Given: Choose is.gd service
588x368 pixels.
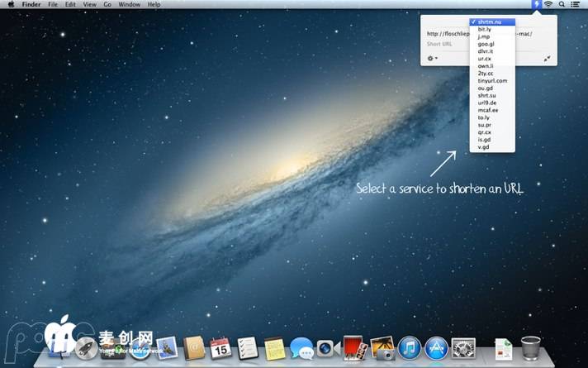Looking at the screenshot, I should click(492, 139).
